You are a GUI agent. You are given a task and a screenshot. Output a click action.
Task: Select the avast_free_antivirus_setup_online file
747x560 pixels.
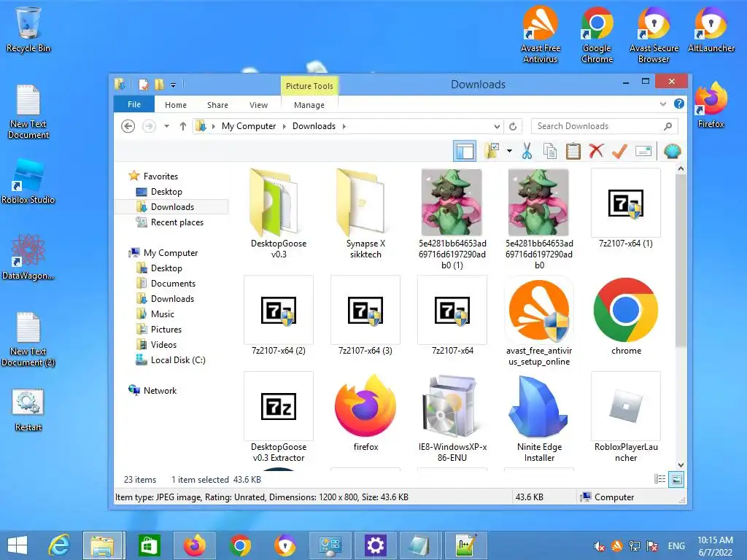click(x=539, y=322)
